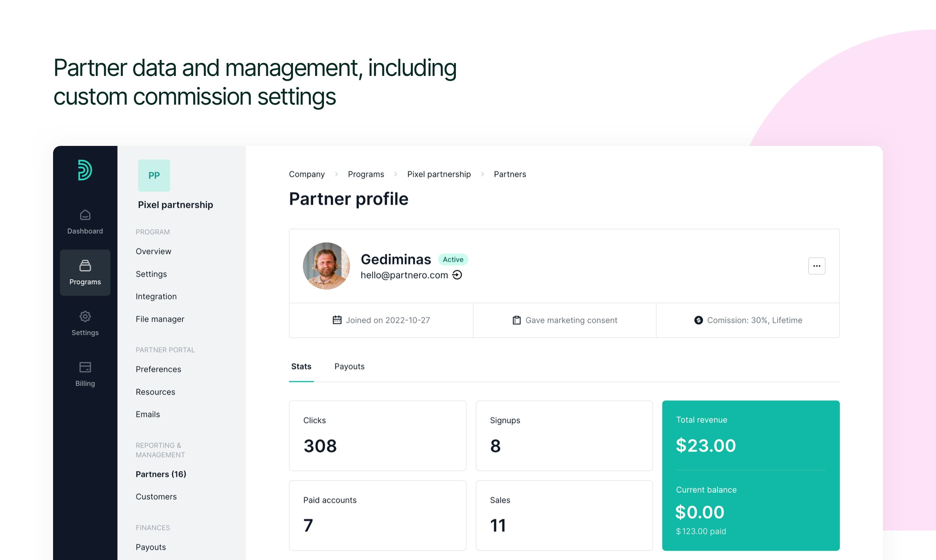Click the login-as-partner icon beside the email
This screenshot has width=936, height=560.
pos(457,275)
